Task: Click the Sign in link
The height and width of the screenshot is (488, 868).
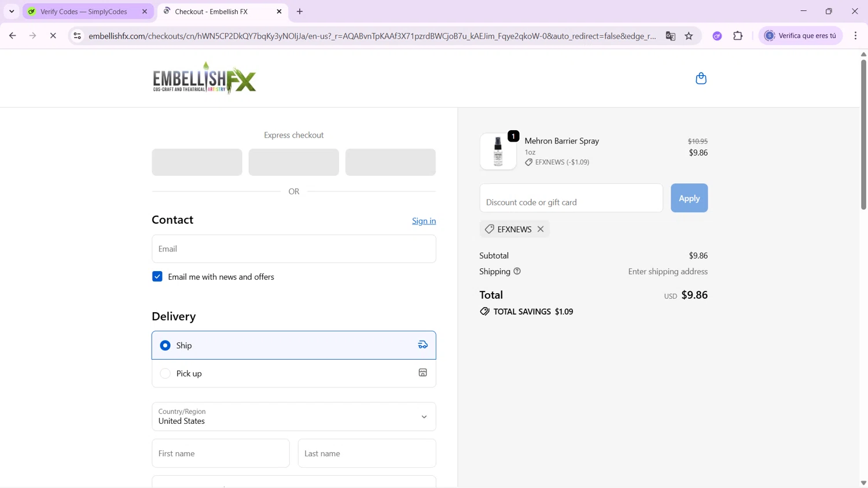Action: point(424,221)
